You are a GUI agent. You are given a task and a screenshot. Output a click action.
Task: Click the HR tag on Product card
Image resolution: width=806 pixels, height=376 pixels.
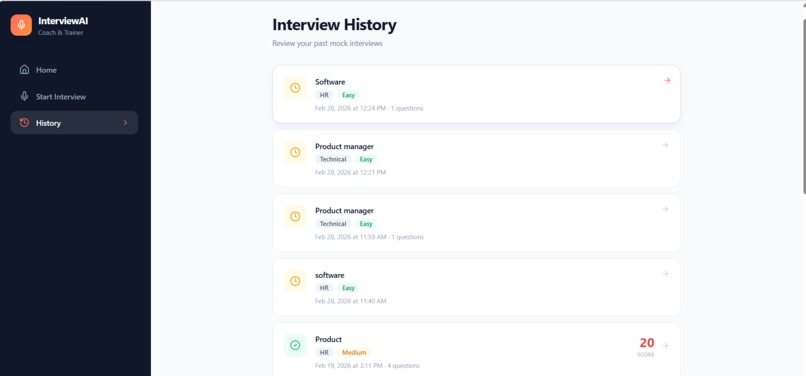(324, 352)
